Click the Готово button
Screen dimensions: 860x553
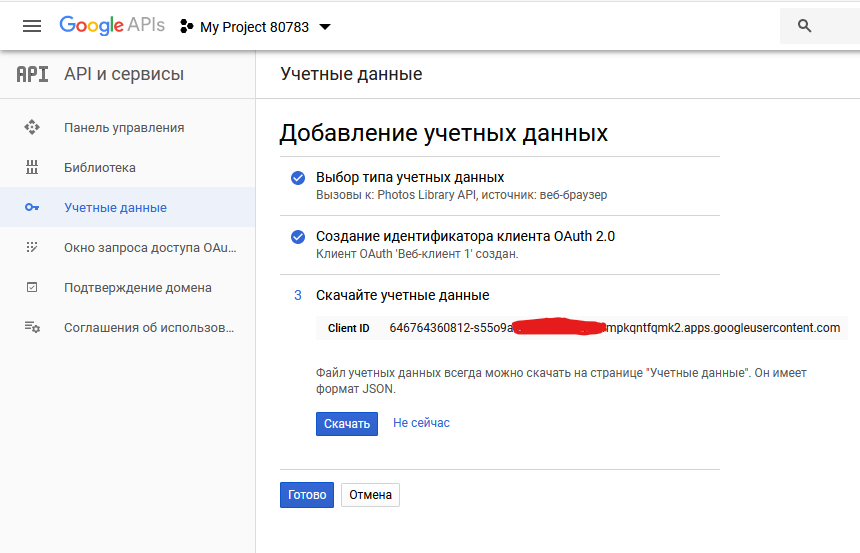click(307, 495)
